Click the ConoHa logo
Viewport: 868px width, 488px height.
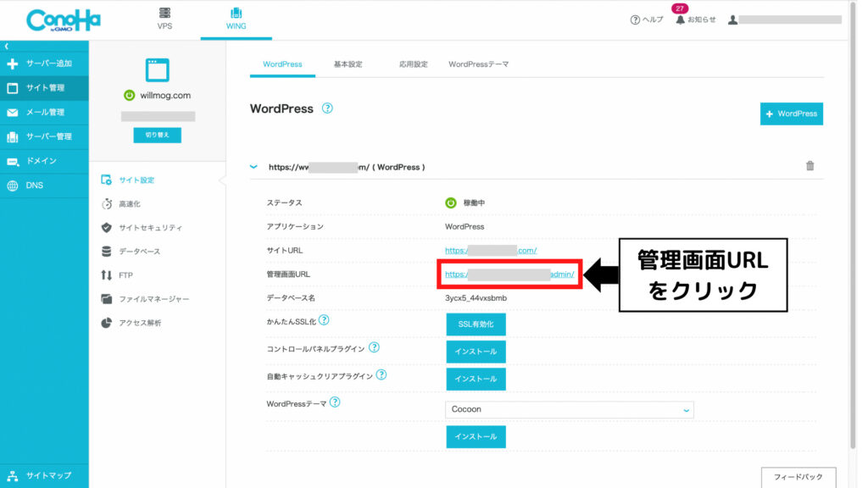coord(63,20)
